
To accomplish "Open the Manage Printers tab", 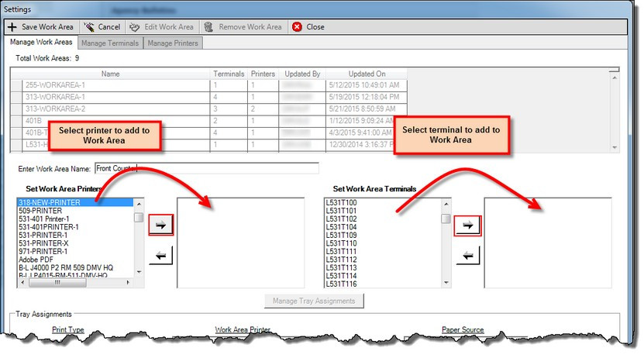I will coord(173,43).
